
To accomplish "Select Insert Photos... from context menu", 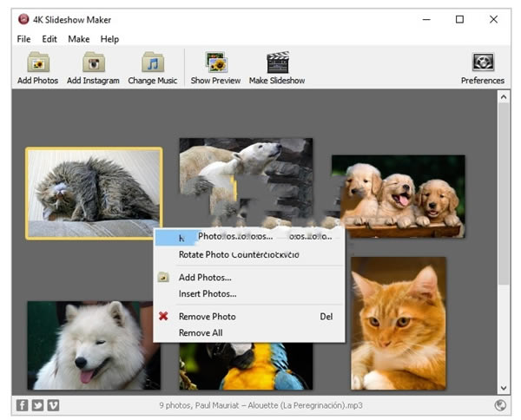I will click(208, 293).
